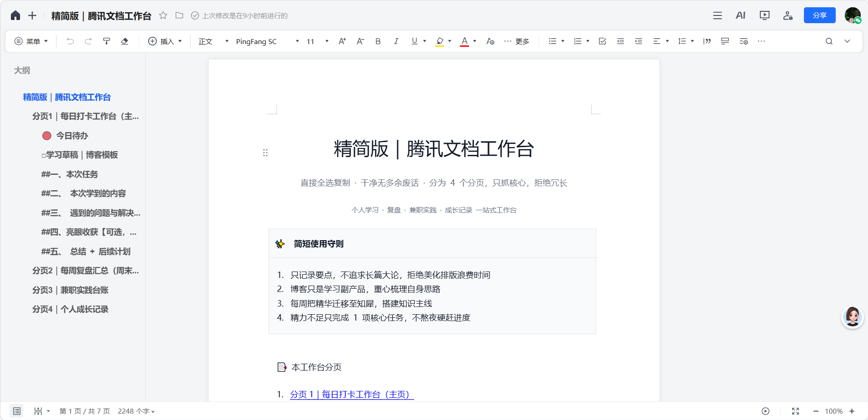Zoom in with plus button
868x420 pixels.
pos(852,411)
